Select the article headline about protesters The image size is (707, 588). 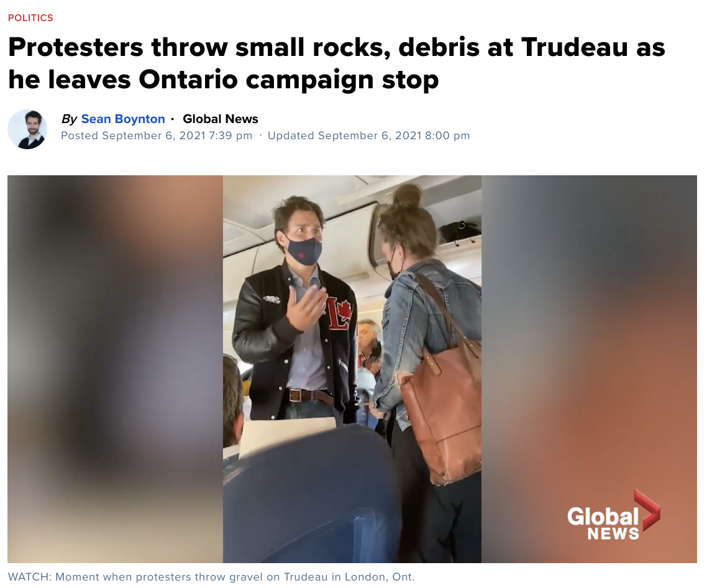tap(336, 63)
